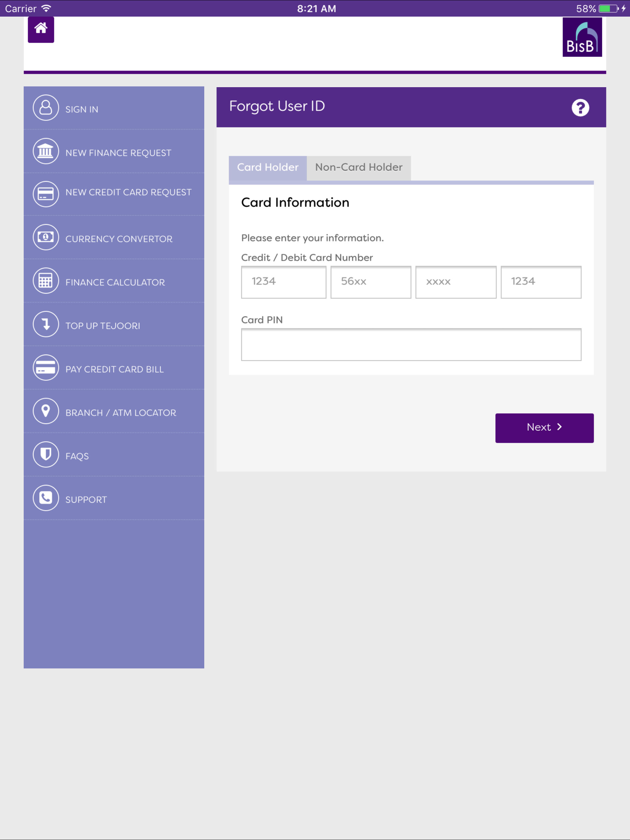Open FINANCE CALCULATOR entry

click(114, 281)
